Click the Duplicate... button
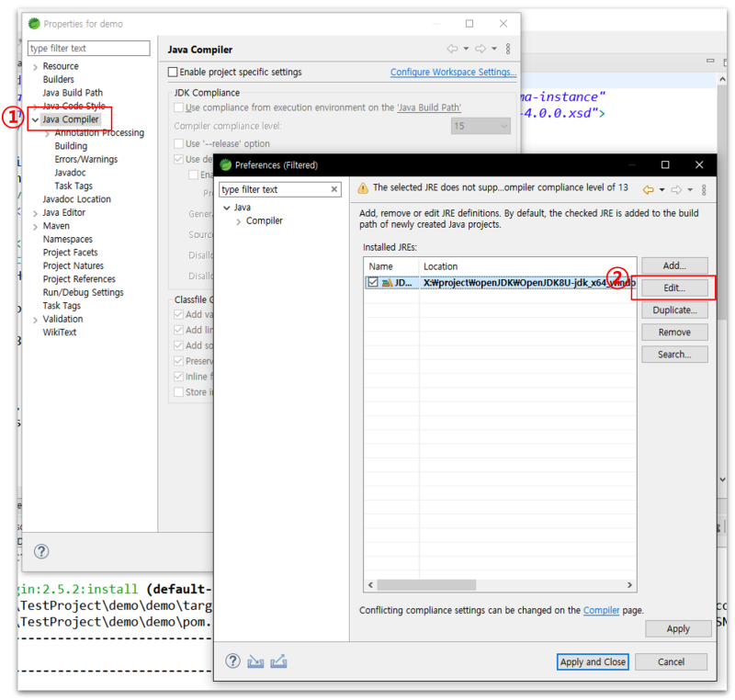The height and width of the screenshot is (700, 735). pyautogui.click(x=674, y=310)
